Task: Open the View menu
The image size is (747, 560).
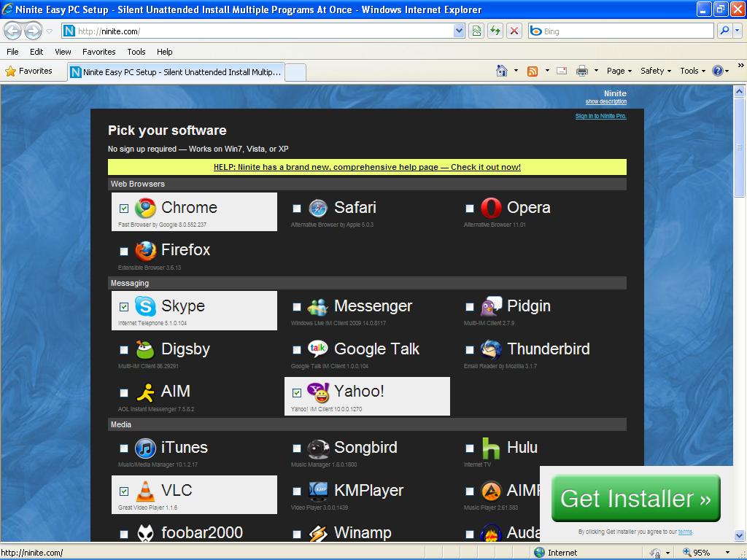Action: coord(63,52)
